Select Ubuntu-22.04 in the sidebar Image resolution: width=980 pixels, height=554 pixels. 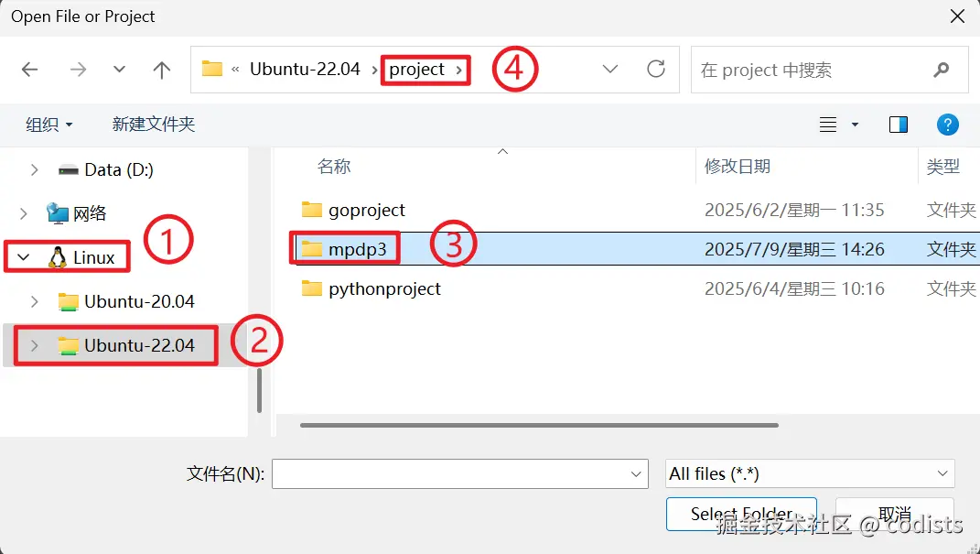coord(139,346)
